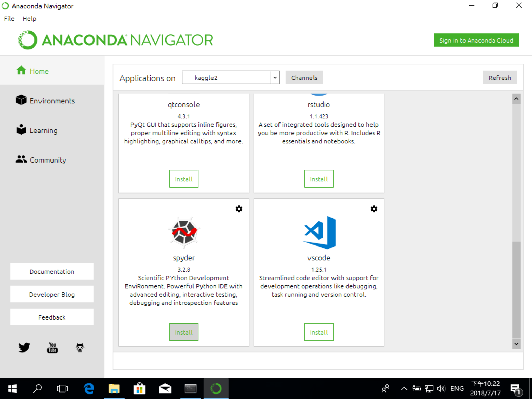Install the vscode application
The width and height of the screenshot is (532, 399).
319,332
